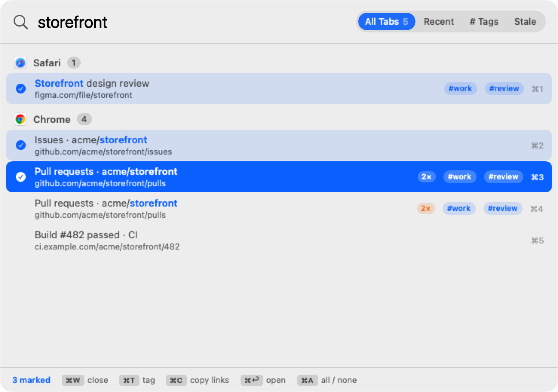558x392 pixels.
Task: Click #review tag on the selected Pull requests row
Action: click(503, 177)
